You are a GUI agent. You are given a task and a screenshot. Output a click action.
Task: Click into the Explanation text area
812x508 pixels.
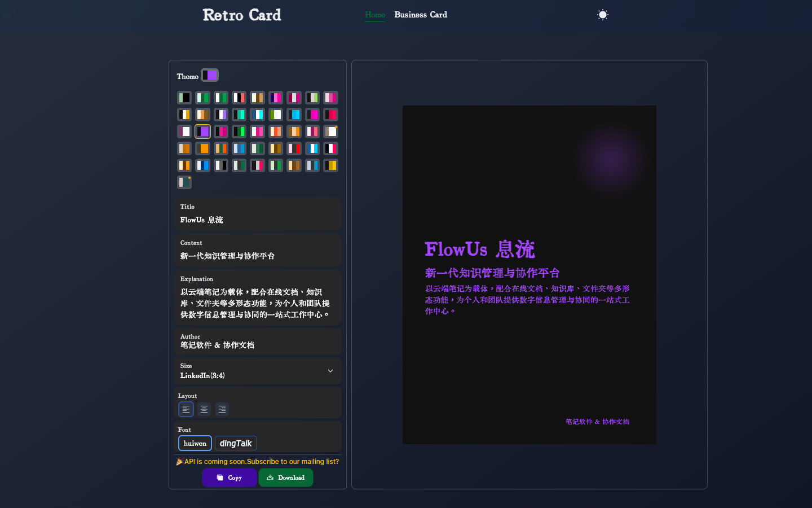(x=257, y=303)
